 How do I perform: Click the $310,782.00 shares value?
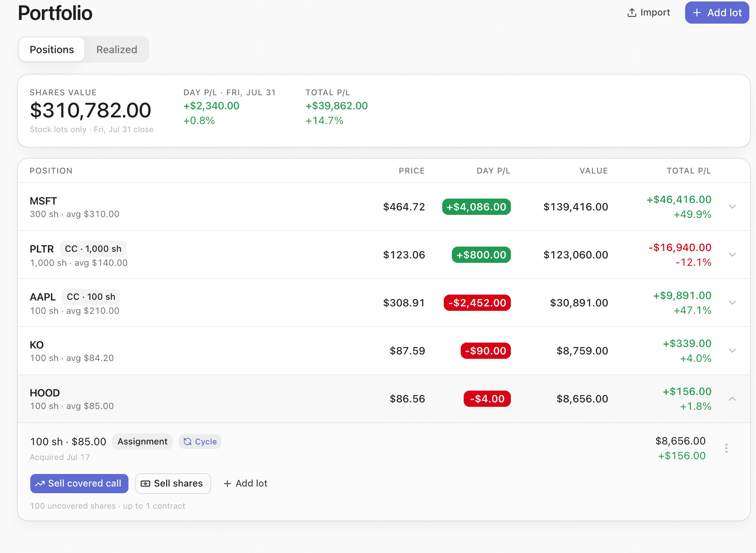[90, 110]
